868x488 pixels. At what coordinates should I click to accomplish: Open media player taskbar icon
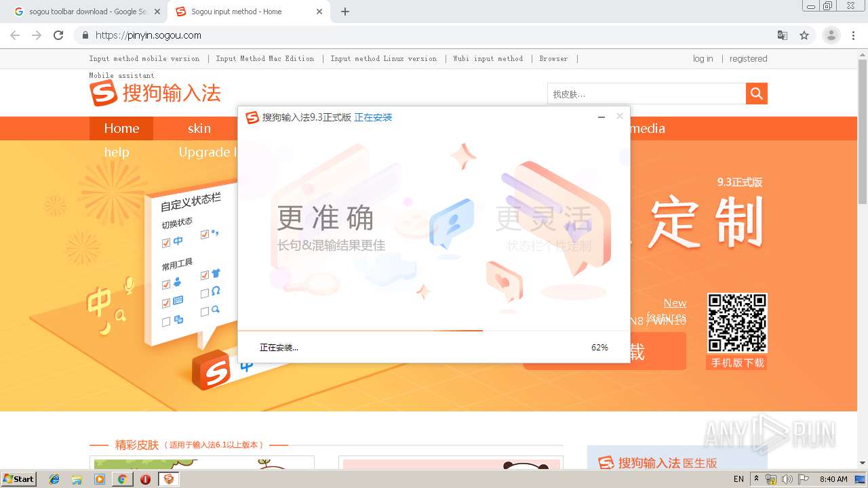click(100, 479)
